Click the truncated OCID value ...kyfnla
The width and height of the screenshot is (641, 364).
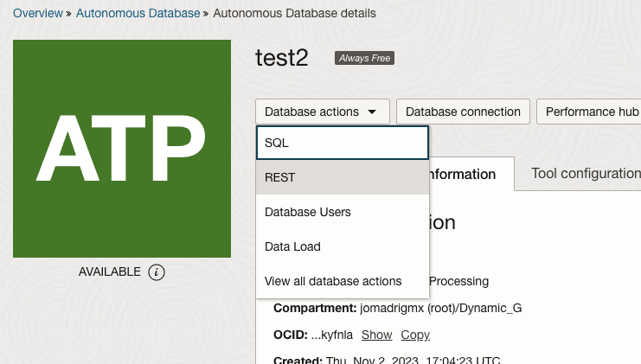click(x=332, y=335)
